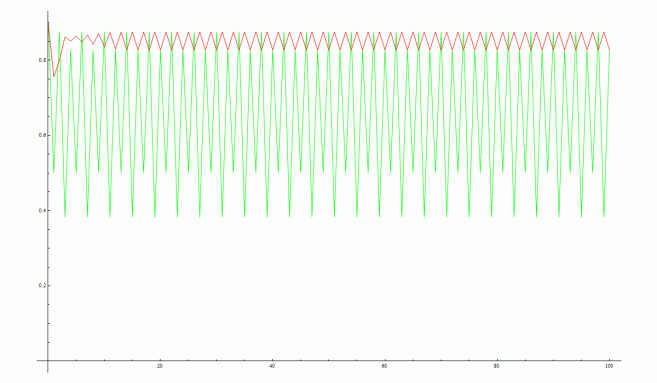This screenshot has height=383, width=657.
Task: Click the y-axis label 0.6
Action: click(x=42, y=135)
